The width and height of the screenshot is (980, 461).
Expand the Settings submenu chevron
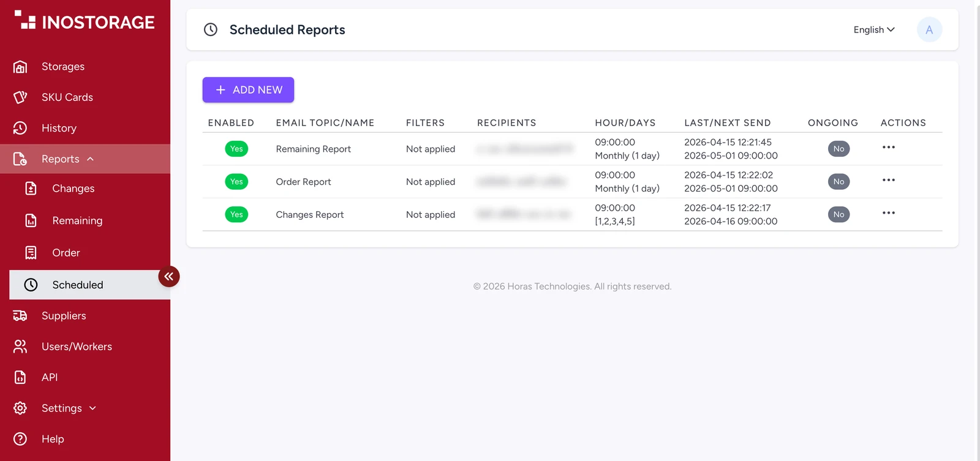point(92,408)
